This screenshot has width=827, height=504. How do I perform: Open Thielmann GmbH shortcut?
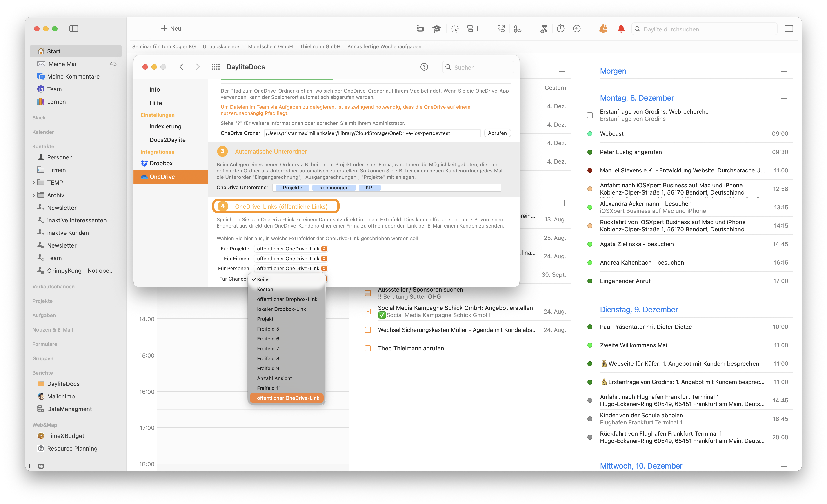pos(320,47)
